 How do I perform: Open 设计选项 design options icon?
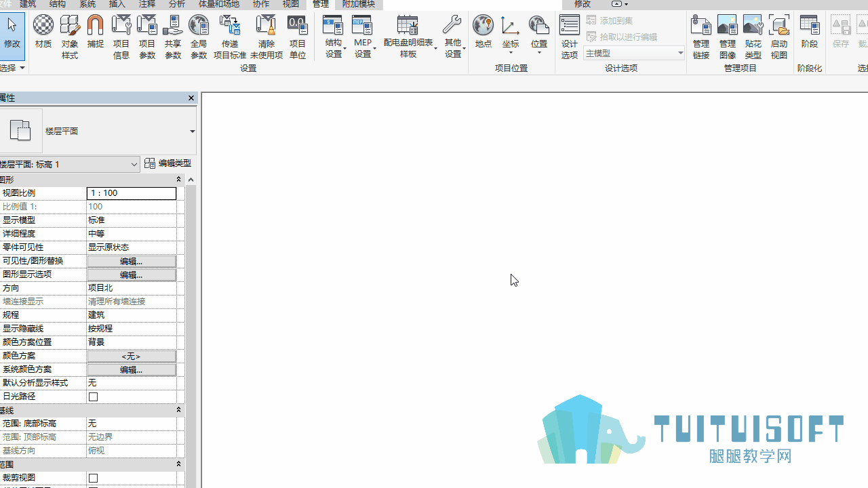(570, 37)
